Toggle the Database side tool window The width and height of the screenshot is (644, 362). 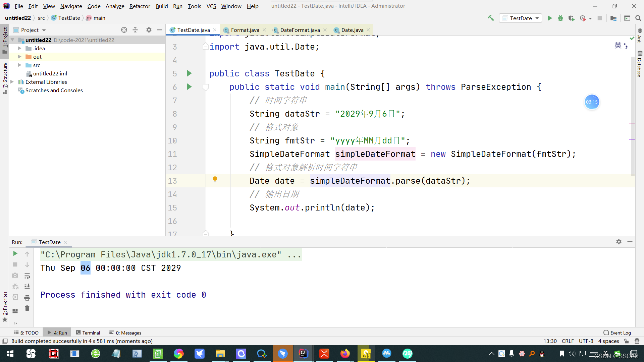click(x=640, y=64)
